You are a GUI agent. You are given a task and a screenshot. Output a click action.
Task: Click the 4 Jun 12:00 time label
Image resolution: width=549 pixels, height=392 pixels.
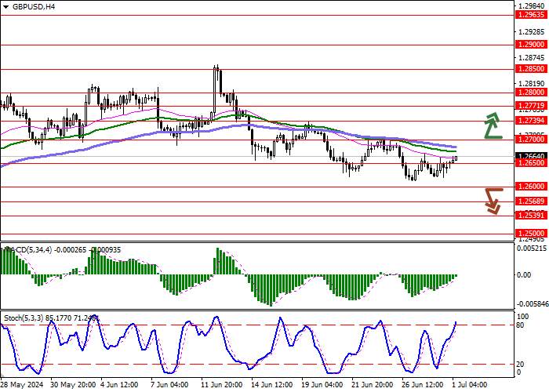pos(119,385)
